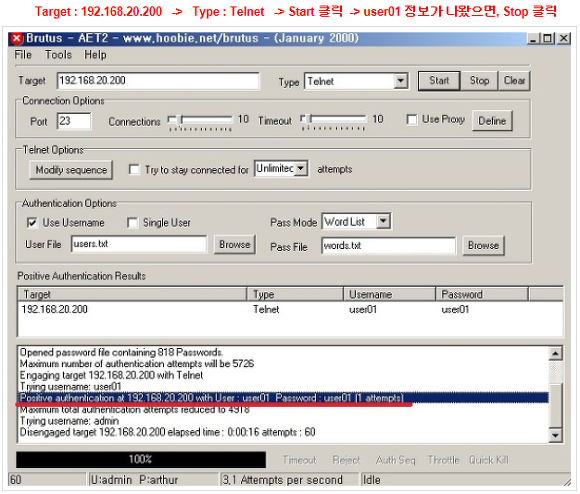Image resolution: width=580 pixels, height=494 pixels.
Task: Close the Brutus window
Action: point(564,38)
